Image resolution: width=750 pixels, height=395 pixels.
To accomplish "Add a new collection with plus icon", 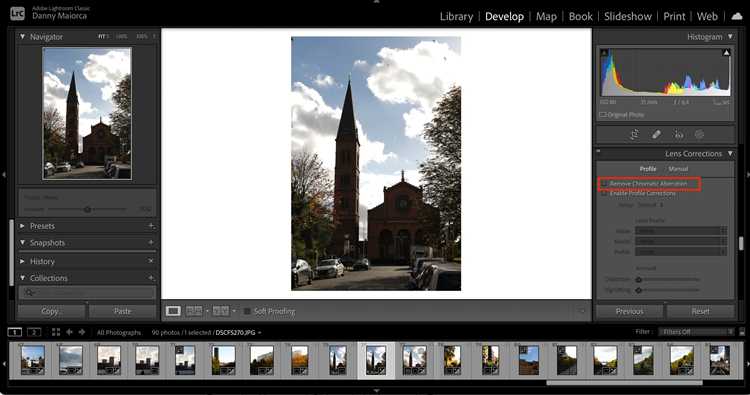I will point(151,278).
